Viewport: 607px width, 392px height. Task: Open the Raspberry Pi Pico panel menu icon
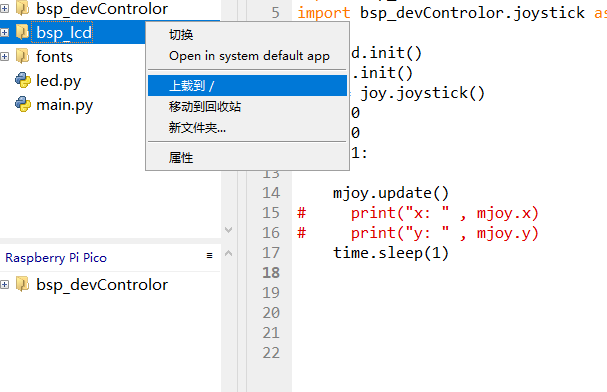click(x=209, y=255)
